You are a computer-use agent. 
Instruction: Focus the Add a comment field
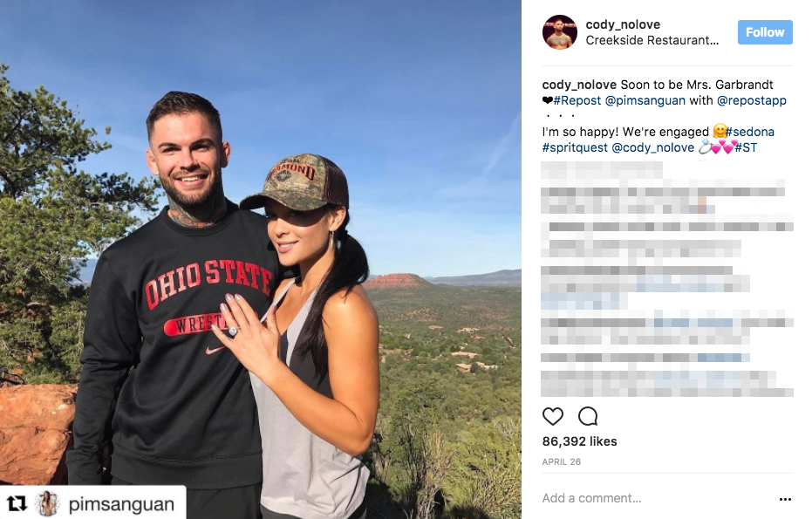[x=658, y=498]
